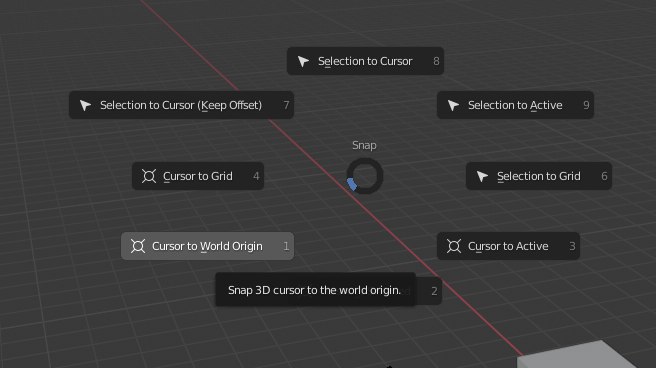Choose Selection to Cursor in the Snap pie
Viewport: 656px width, 368px height.
365,61
